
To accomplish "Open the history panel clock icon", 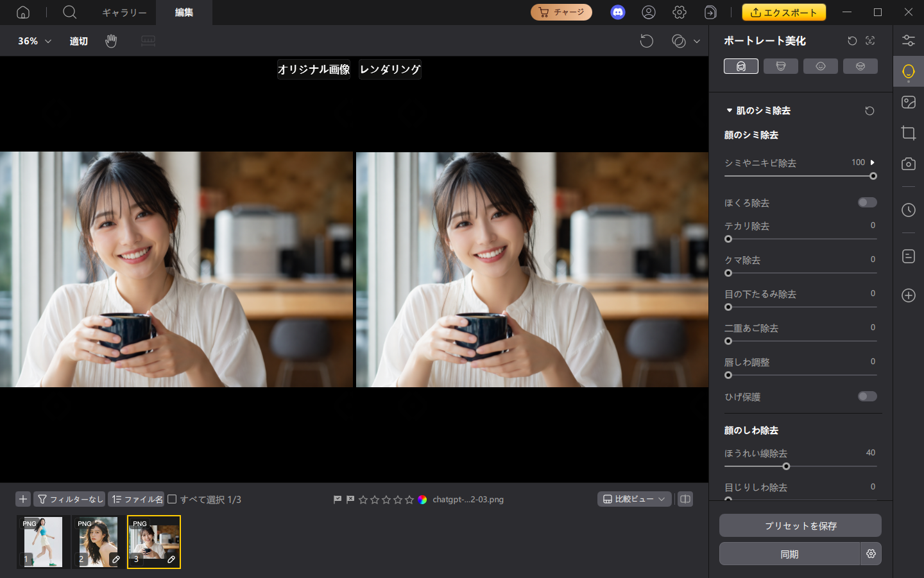I will point(909,210).
